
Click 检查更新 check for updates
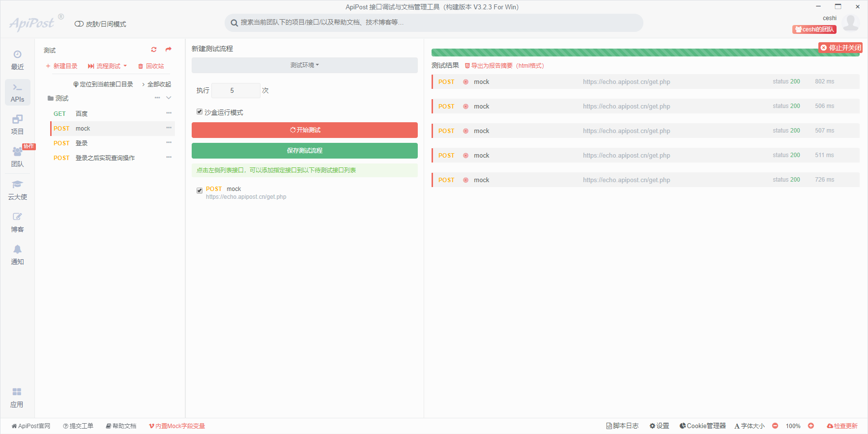click(842, 426)
